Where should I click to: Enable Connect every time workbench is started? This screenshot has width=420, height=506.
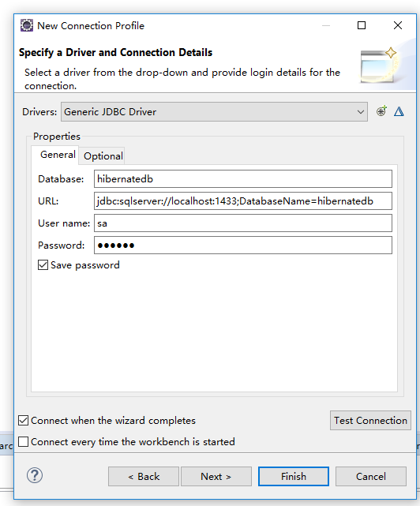click(x=23, y=441)
